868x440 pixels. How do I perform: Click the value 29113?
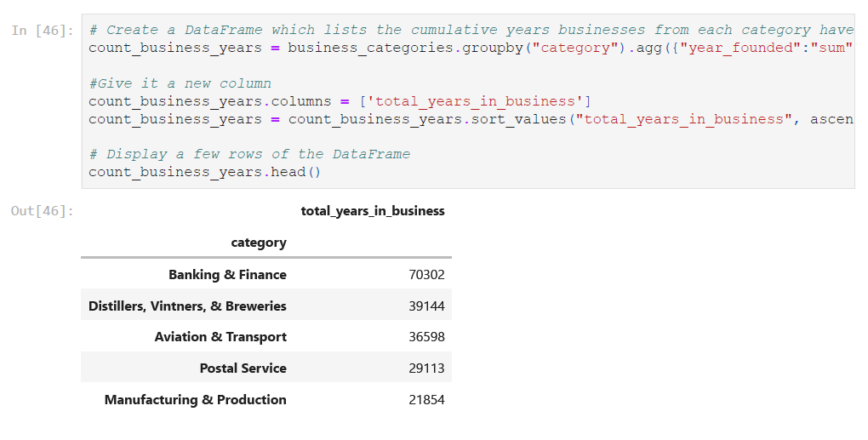[x=426, y=368]
